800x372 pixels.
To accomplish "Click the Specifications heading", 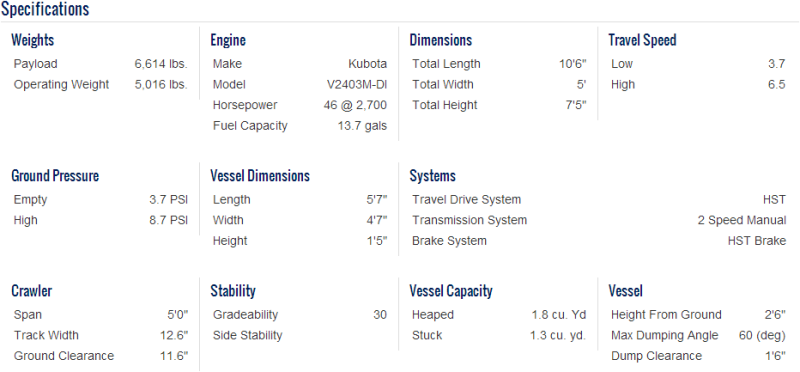I will [x=45, y=9].
